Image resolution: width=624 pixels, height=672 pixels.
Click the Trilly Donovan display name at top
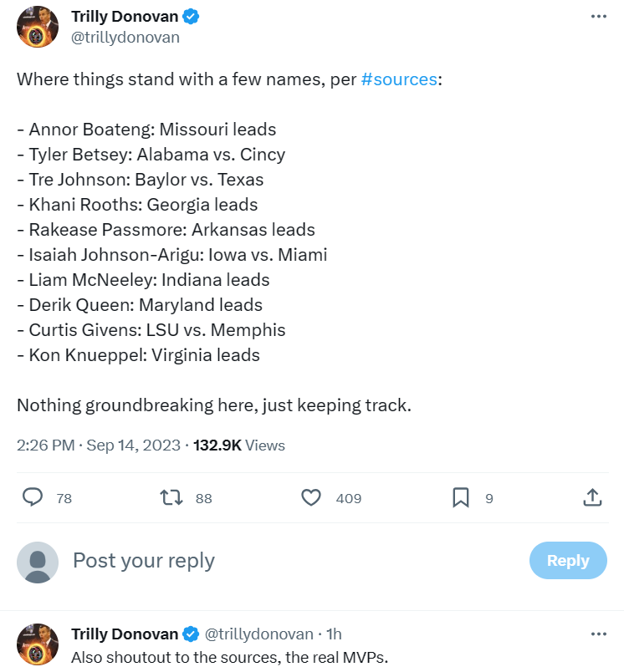pos(125,17)
